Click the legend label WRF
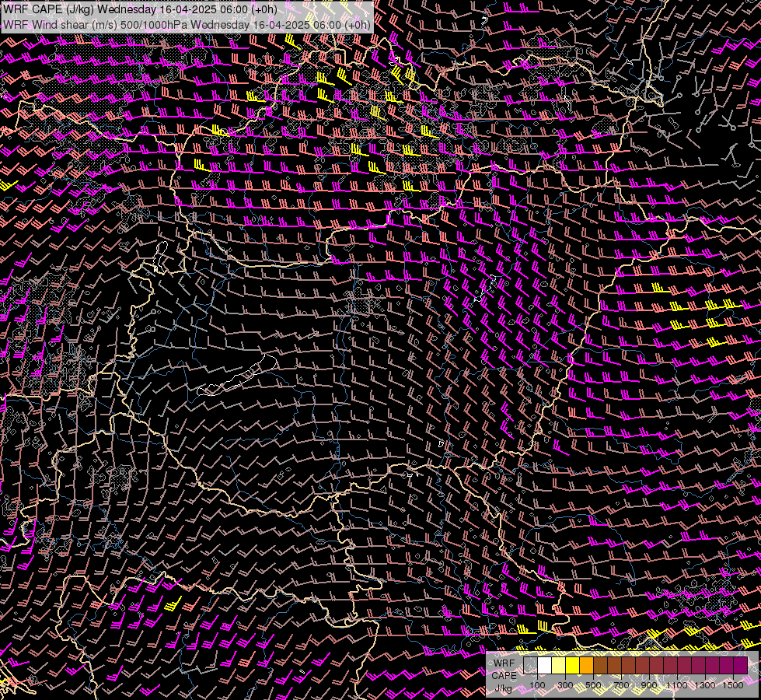Screen dimensions: 761x700 tap(504, 663)
